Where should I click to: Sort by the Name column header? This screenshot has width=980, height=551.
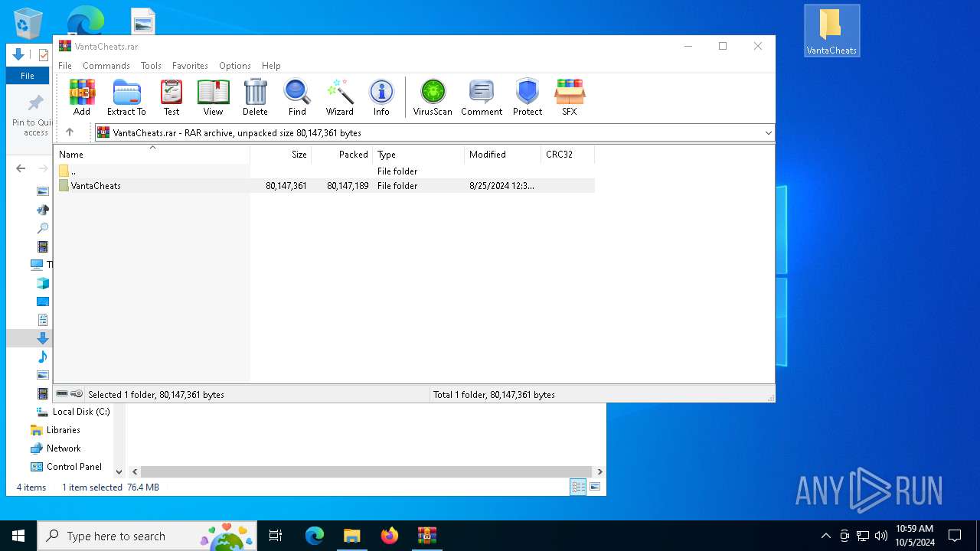[152, 155]
